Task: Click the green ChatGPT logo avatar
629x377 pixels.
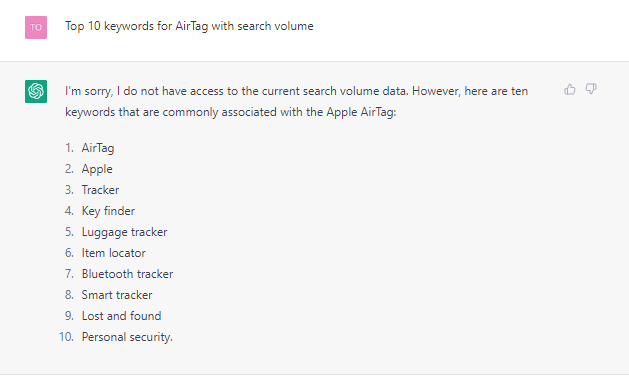Action: click(36, 91)
